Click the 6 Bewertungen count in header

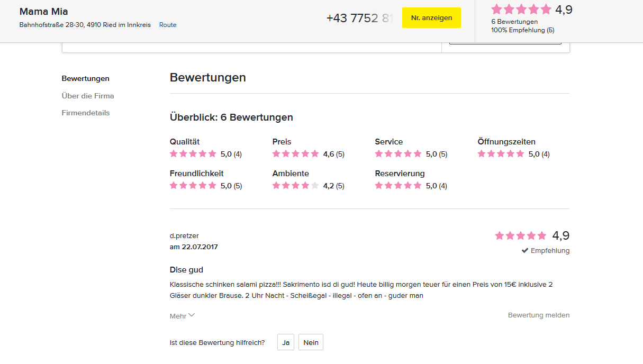(x=514, y=22)
